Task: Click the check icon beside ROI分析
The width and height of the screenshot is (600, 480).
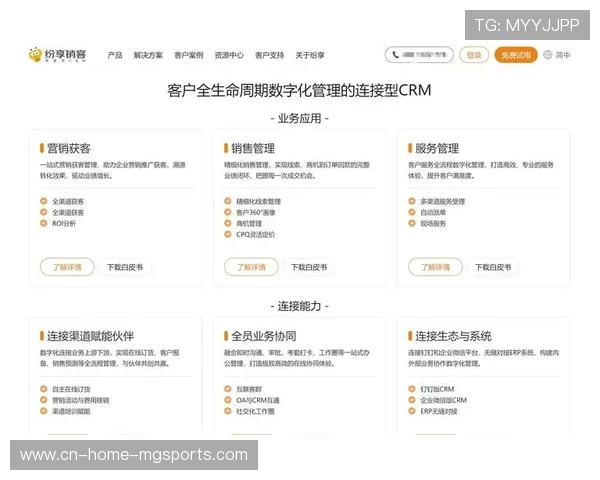Action: tap(44, 223)
